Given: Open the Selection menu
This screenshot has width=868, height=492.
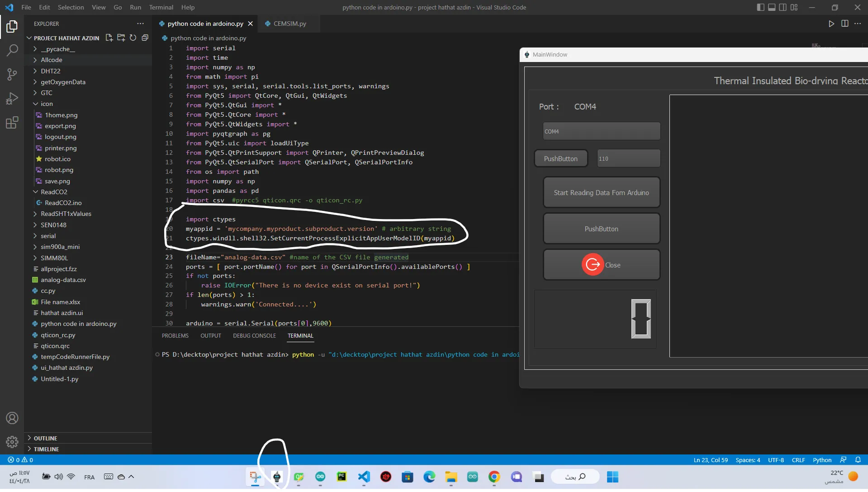Looking at the screenshot, I should 71,7.
